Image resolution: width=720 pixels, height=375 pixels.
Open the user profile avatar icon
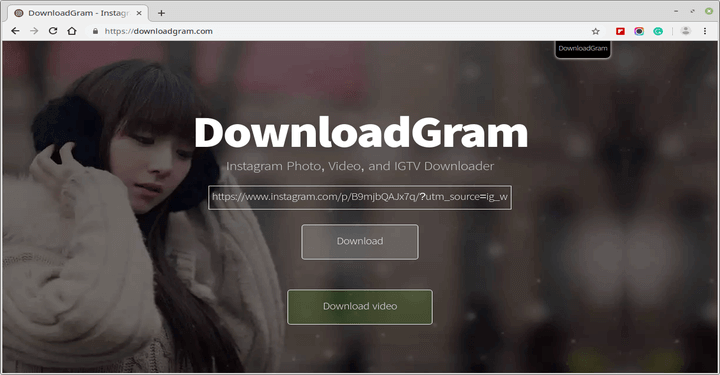(686, 31)
